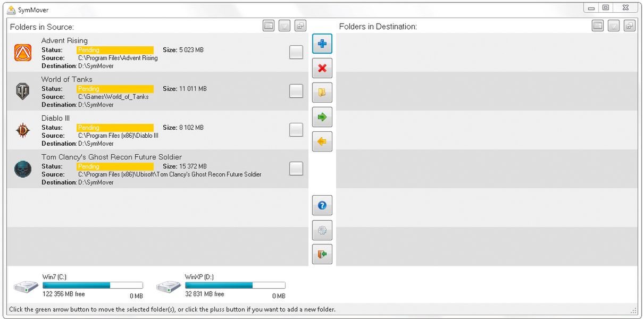Viewport: 644px width, 319px height.
Task: Minimize the SymMover window
Action: tap(591, 7)
